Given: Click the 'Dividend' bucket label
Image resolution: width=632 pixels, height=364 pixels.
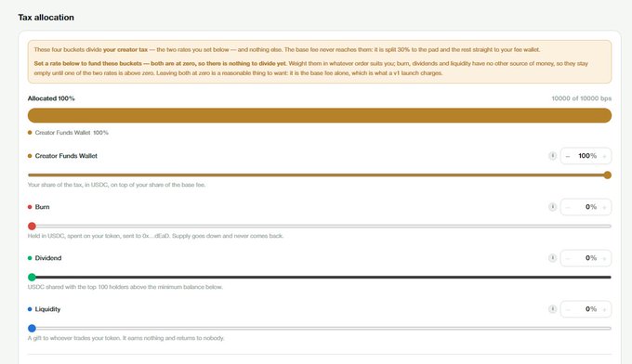Looking at the screenshot, I should (48, 258).
